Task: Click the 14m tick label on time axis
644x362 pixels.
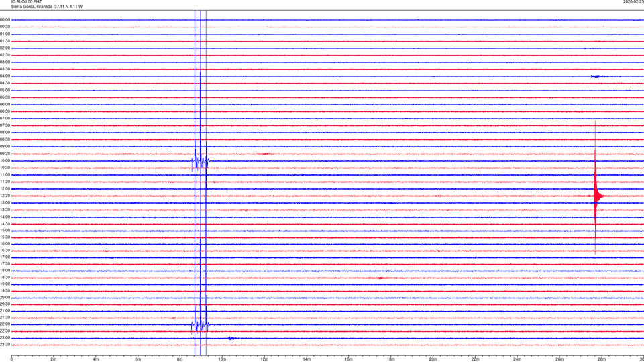Action: [x=307, y=359]
